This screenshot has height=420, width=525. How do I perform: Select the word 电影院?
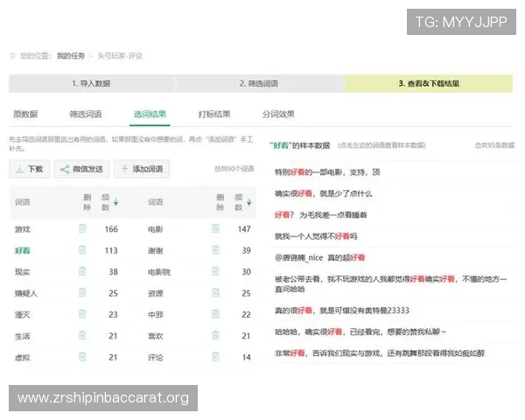[159, 272]
